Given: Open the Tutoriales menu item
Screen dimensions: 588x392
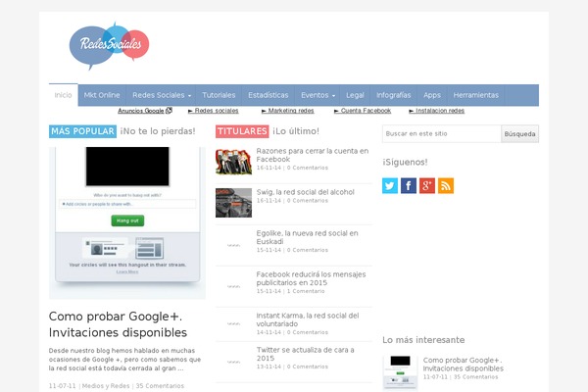Looking at the screenshot, I should [219, 95].
